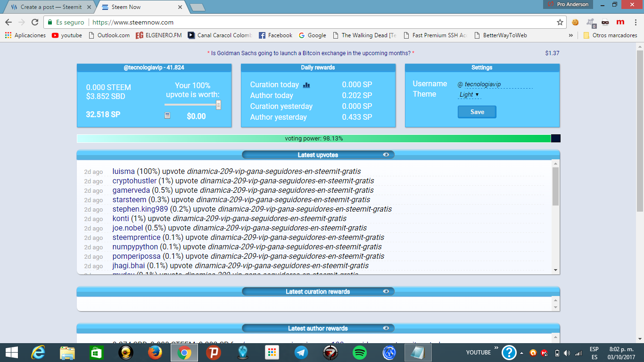Open the Outlook.com bookmark
The image size is (644, 362).
(x=109, y=35)
